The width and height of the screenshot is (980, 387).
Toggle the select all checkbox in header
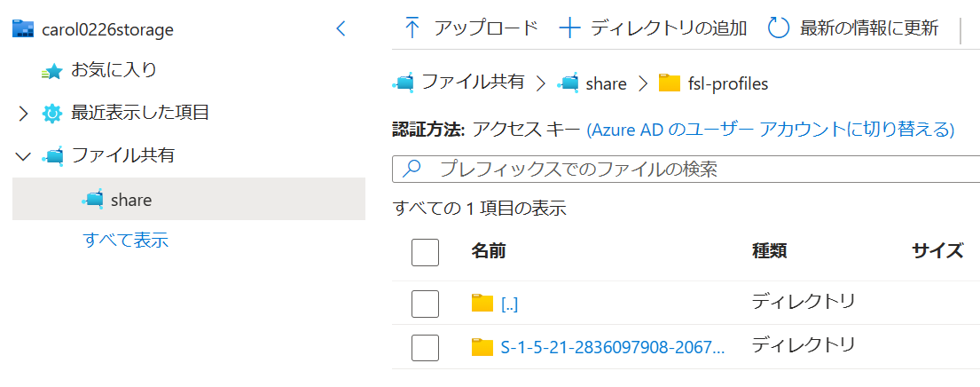(x=426, y=252)
